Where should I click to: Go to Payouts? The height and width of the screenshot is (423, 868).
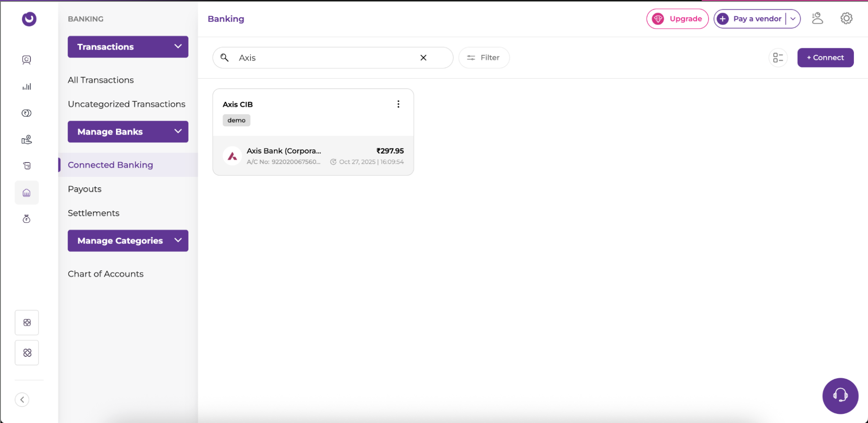(84, 189)
